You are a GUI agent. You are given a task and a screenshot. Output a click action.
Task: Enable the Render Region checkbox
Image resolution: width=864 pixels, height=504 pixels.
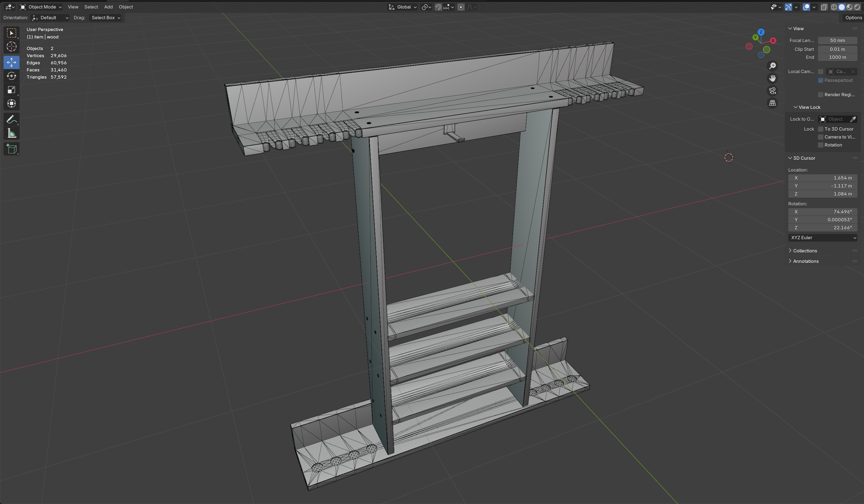(821, 95)
